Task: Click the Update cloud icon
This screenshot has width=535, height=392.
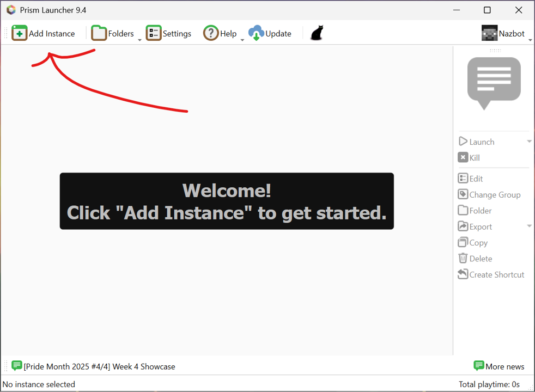Action: coord(256,33)
